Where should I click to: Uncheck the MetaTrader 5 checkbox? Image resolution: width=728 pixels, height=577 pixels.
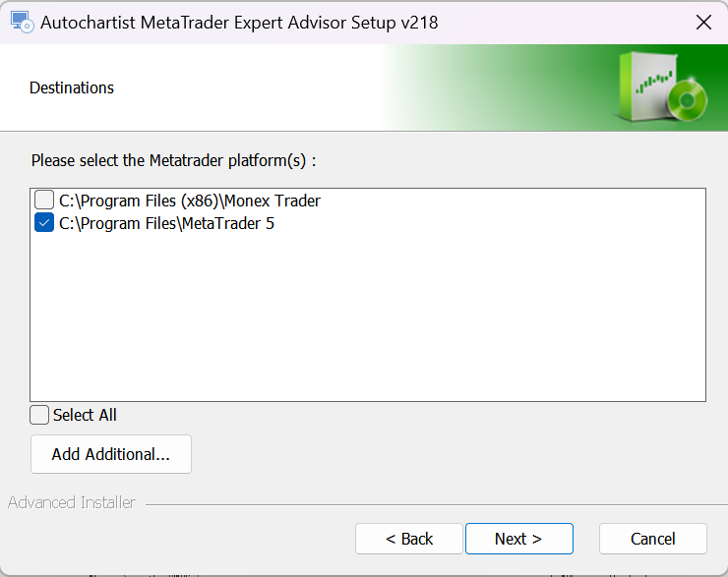click(x=44, y=223)
